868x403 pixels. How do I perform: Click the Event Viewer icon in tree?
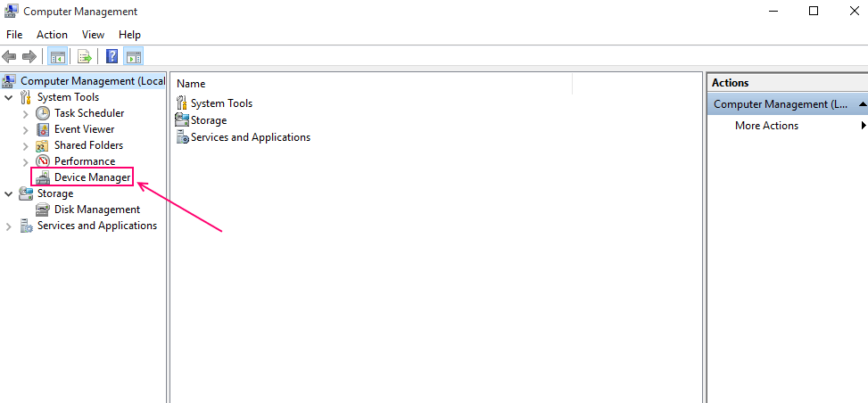[x=43, y=129]
